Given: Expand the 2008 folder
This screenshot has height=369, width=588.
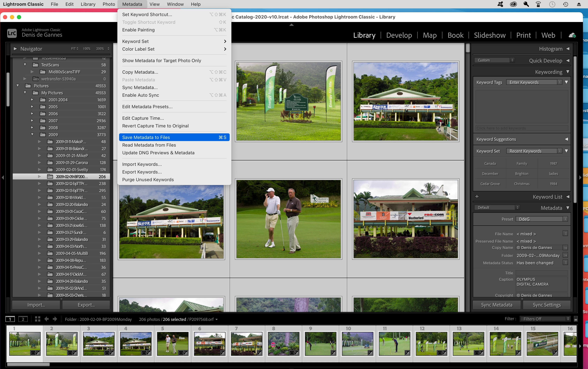Looking at the screenshot, I should point(32,128).
